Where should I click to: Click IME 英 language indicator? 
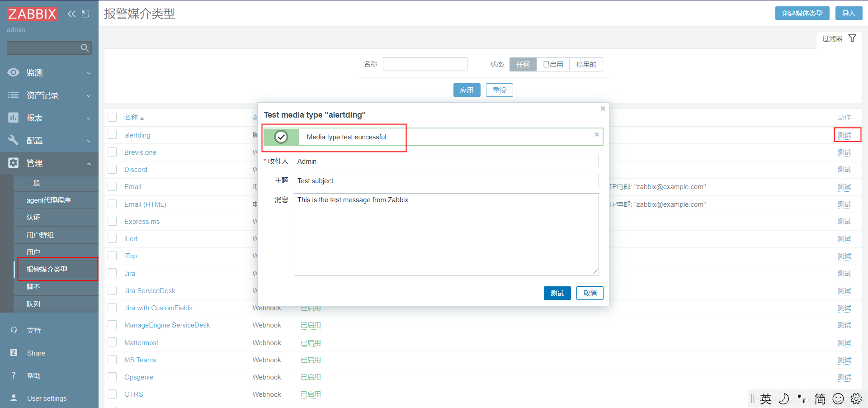765,399
